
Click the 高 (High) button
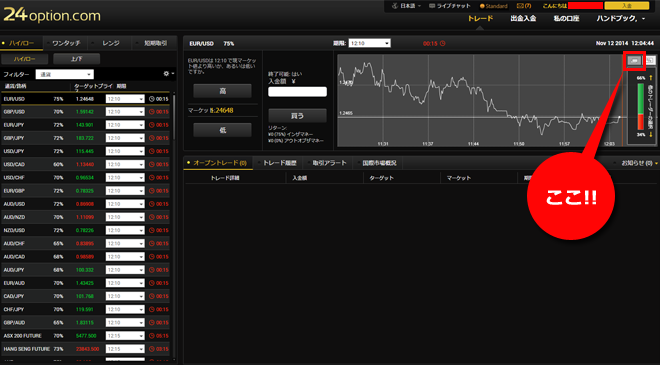[x=222, y=91]
